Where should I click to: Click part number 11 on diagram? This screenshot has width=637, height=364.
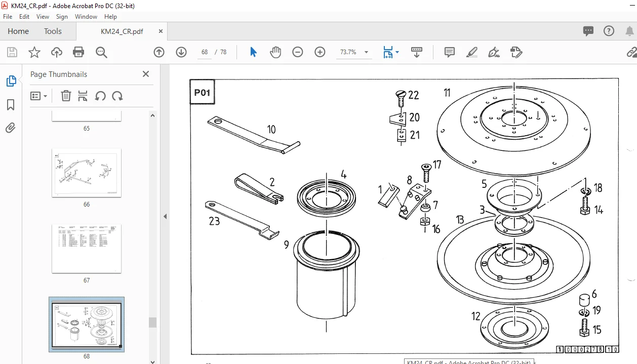coord(447,93)
